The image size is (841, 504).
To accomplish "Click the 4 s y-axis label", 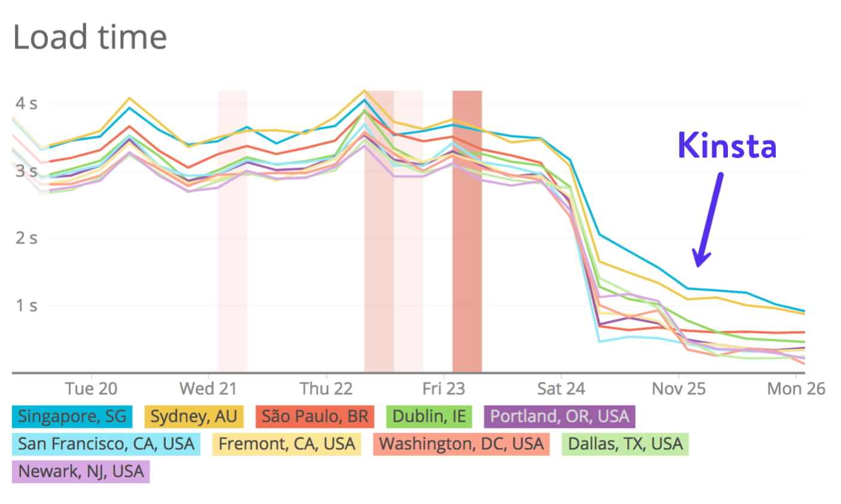I will pyautogui.click(x=26, y=104).
